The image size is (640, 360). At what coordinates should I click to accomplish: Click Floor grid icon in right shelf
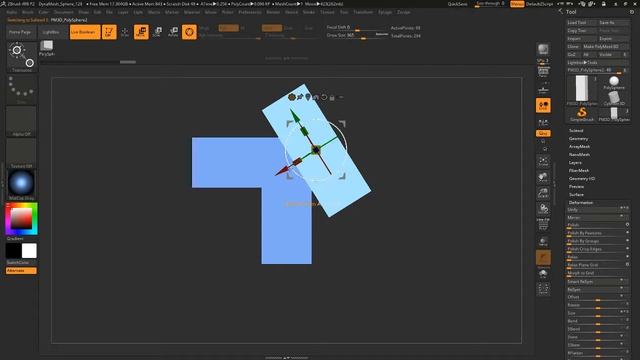click(x=543, y=89)
